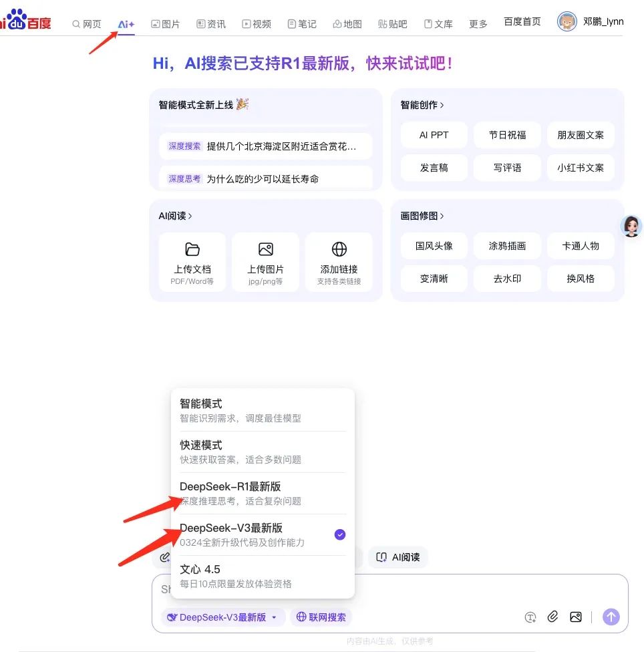Choose 快速模式 in model menu
This screenshot has height=652, width=644.
[263, 452]
